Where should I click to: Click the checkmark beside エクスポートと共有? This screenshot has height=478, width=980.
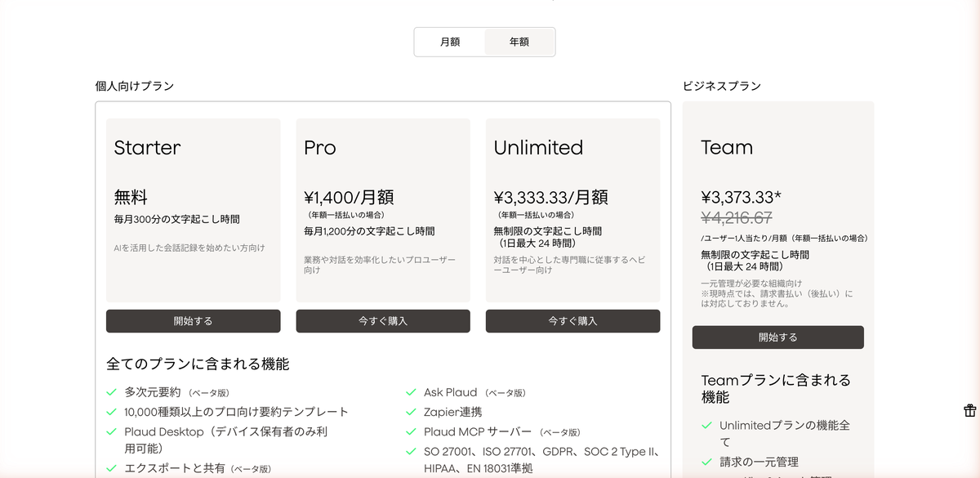(x=111, y=468)
